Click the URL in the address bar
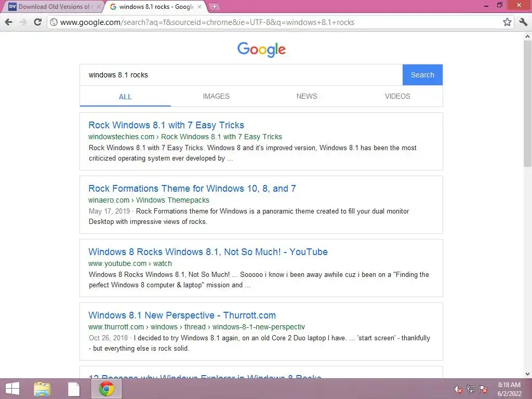Image resolution: width=532 pixels, height=399 pixels. click(x=207, y=22)
